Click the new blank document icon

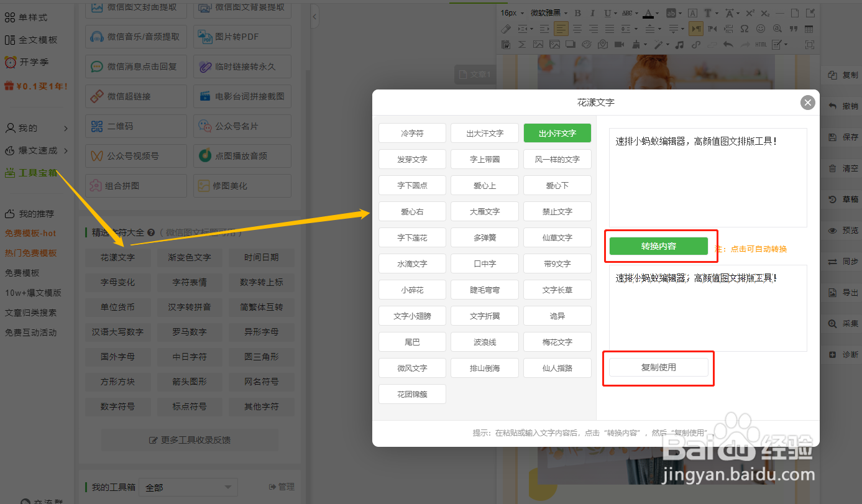point(795,13)
